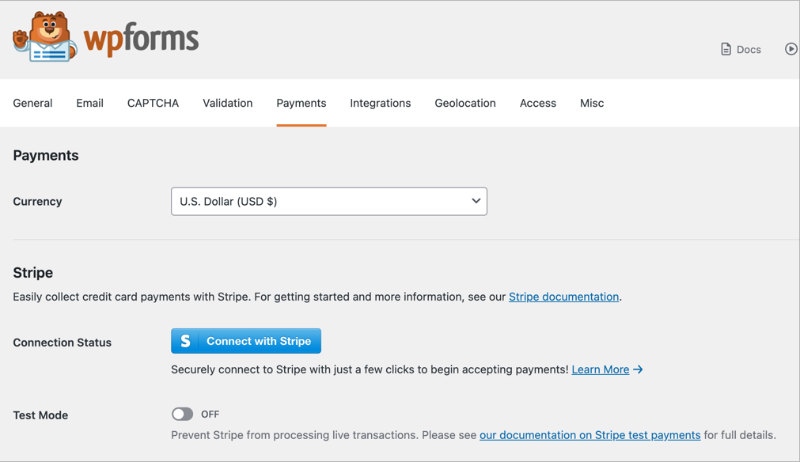Screen dimensions: 800x462
Task: Switch to the General tab
Action: 33,103
